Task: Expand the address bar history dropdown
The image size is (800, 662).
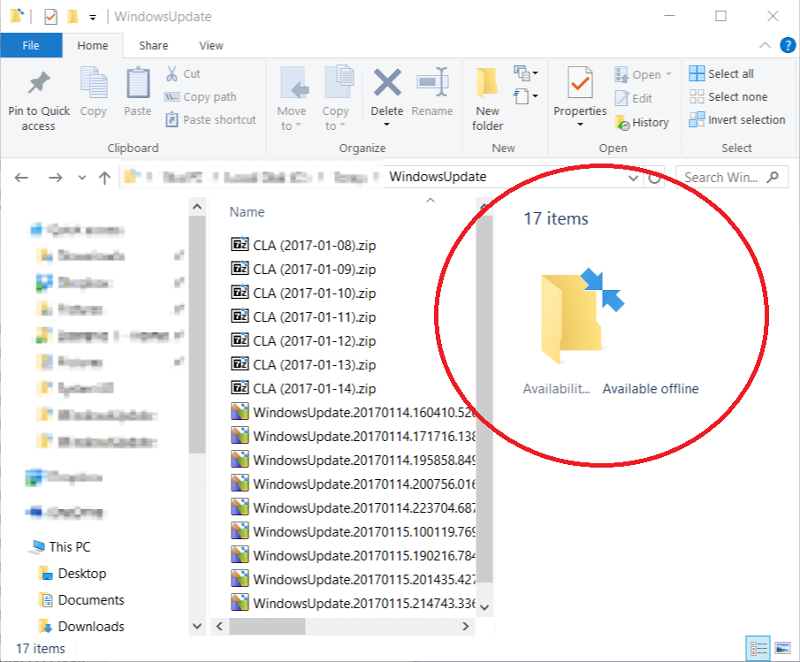Action: tap(633, 178)
